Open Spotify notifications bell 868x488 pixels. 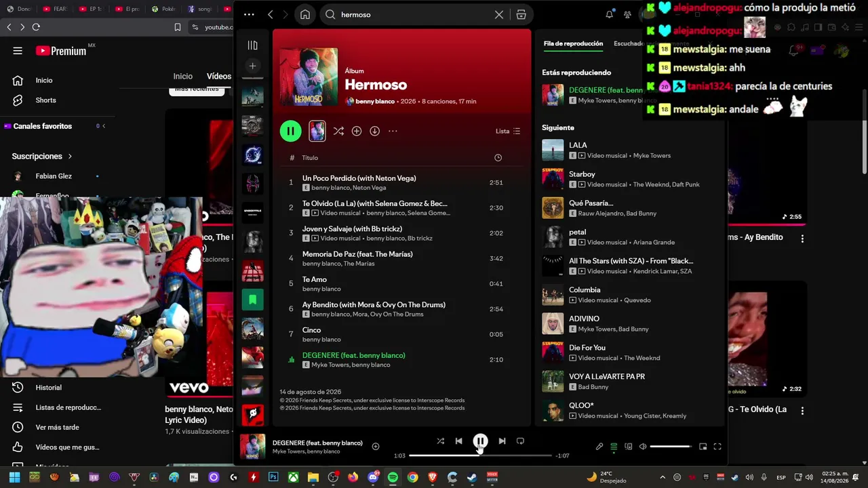[x=609, y=14]
